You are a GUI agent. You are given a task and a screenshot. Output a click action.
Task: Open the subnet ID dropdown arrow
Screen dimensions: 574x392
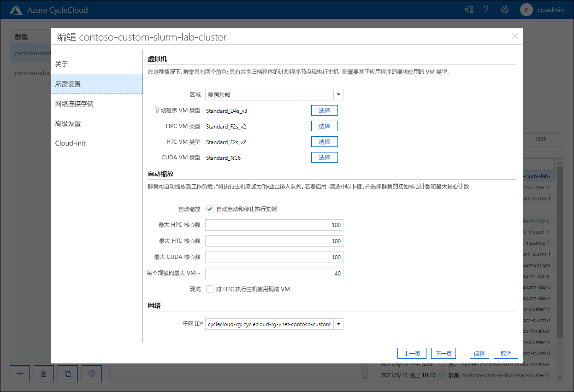(338, 324)
